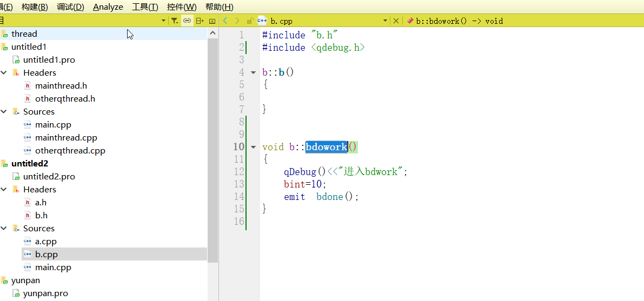Image resolution: width=644 pixels, height=301 pixels.
Task: Collapse Sources folder under untitled2
Action: pyautogui.click(x=4, y=228)
